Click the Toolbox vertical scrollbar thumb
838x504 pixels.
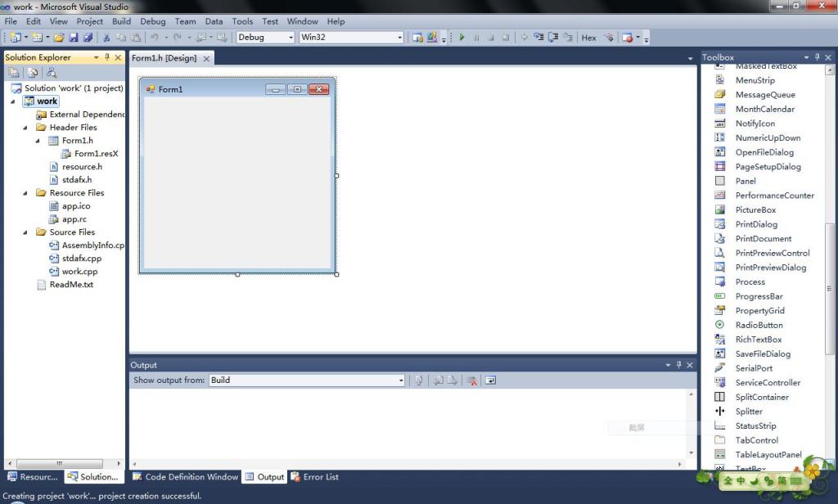pyautogui.click(x=830, y=289)
